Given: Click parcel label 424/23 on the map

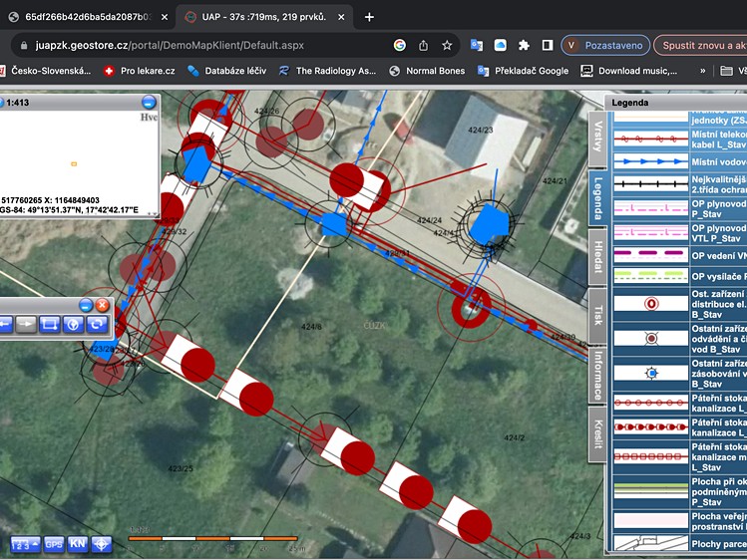Looking at the screenshot, I should [481, 130].
